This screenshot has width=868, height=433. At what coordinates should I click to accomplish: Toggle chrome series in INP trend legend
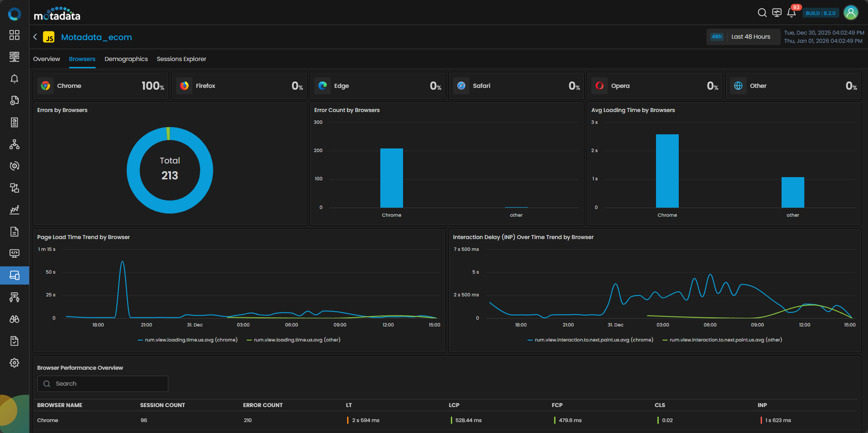coord(590,340)
